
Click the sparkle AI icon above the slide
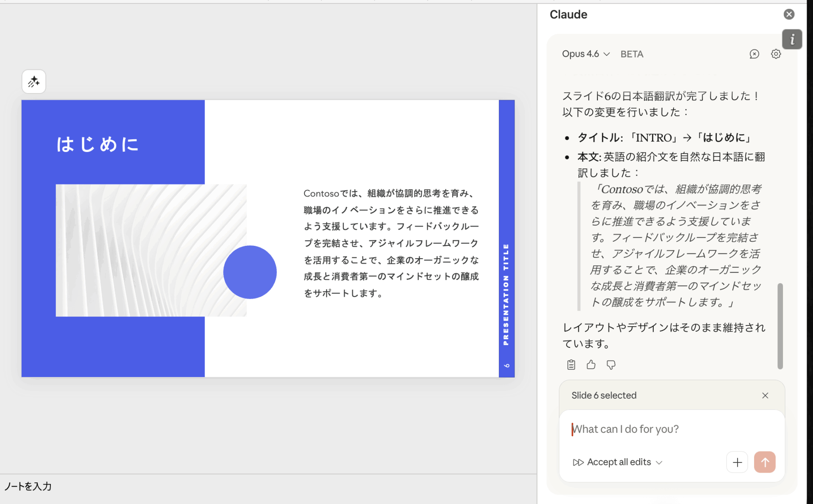[33, 81]
